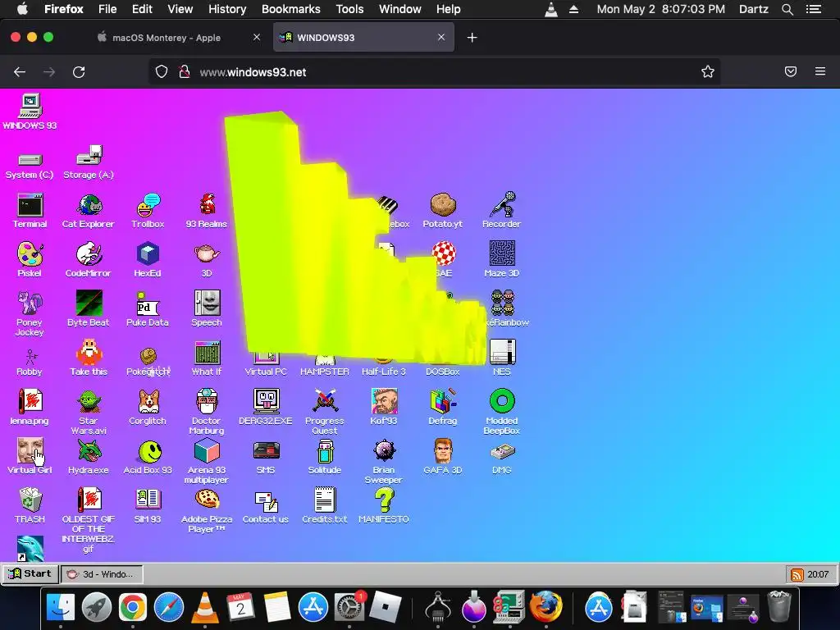
Task: Click the windows93.net address bar
Action: pyautogui.click(x=434, y=72)
